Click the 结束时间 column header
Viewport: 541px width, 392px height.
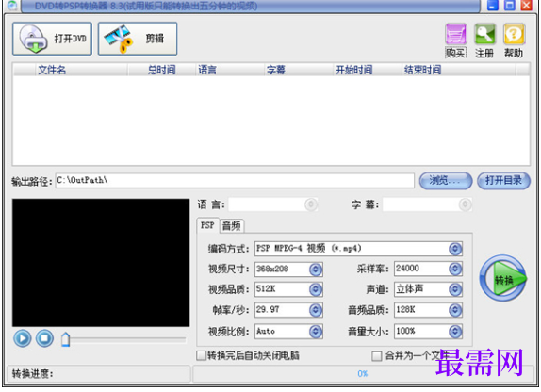[x=459, y=70]
